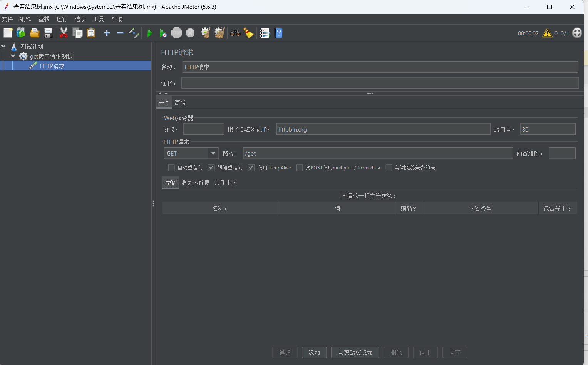This screenshot has height=365, width=588.
Task: Click the 删除 button
Action: click(396, 353)
